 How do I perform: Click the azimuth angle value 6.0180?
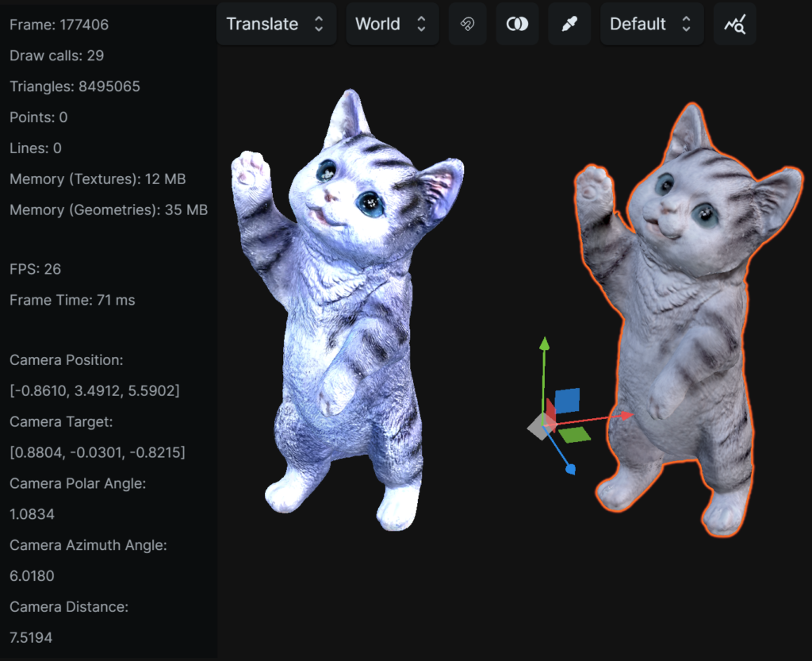(32, 576)
